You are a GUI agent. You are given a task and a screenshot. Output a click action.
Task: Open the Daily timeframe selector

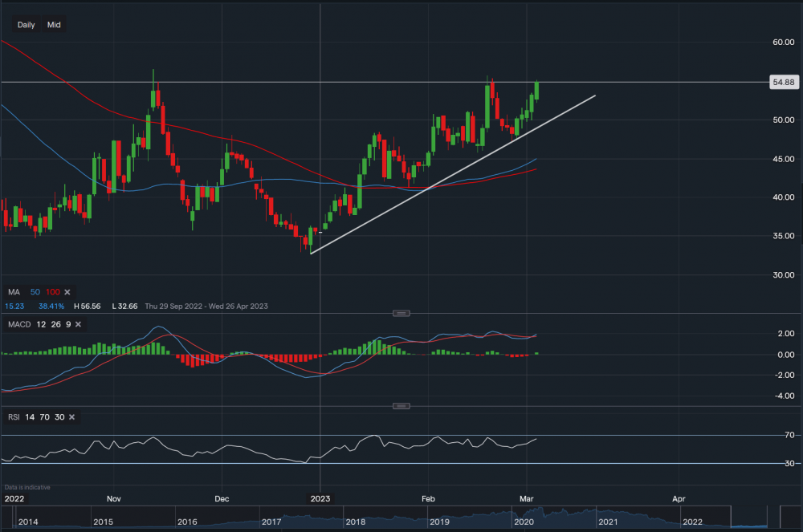(26, 25)
